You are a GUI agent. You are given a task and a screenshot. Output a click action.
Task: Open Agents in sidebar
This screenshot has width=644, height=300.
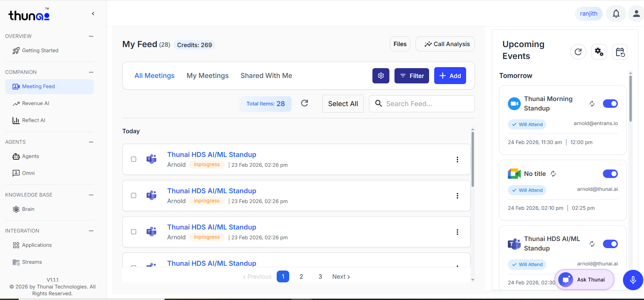[49, 156]
